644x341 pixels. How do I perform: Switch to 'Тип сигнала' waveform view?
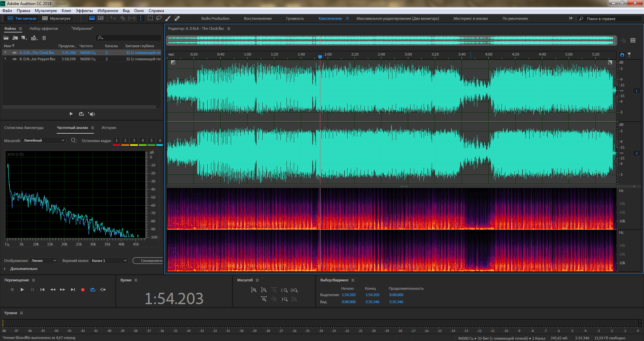pos(22,18)
